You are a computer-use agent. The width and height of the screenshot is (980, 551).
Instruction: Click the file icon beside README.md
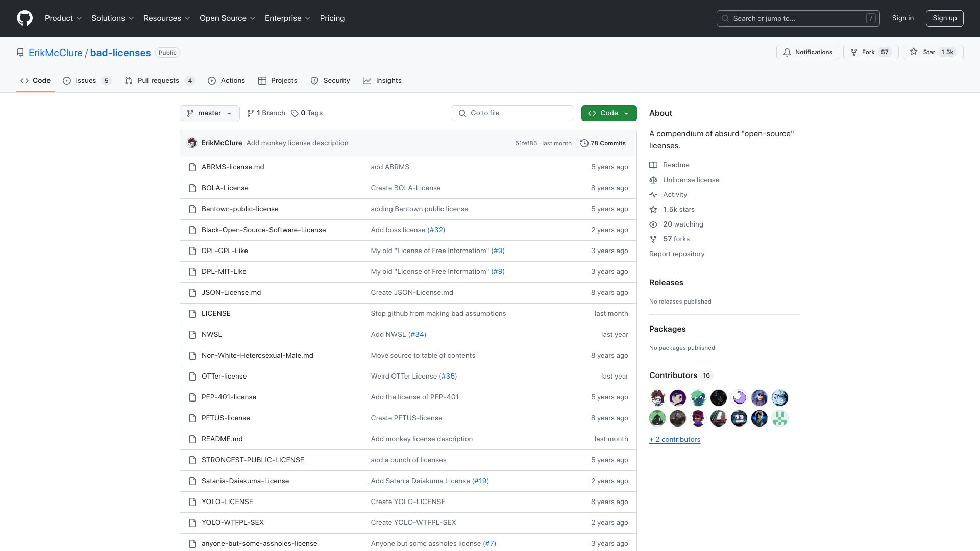192,439
